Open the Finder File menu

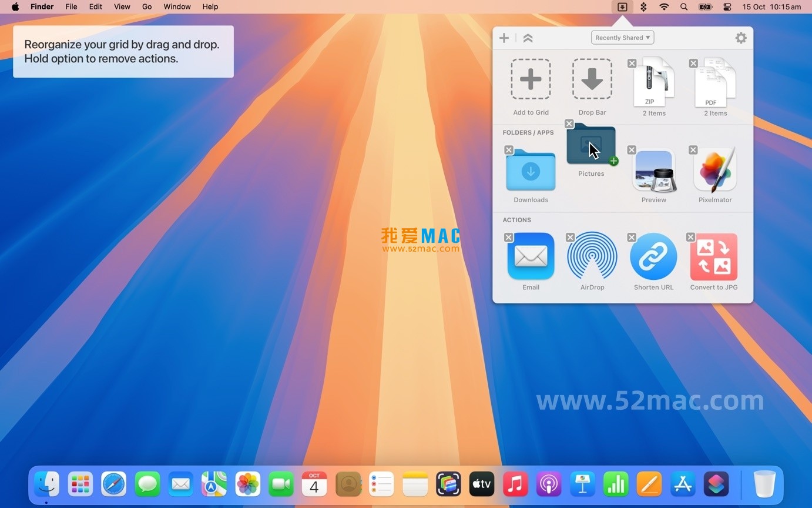pos(71,6)
